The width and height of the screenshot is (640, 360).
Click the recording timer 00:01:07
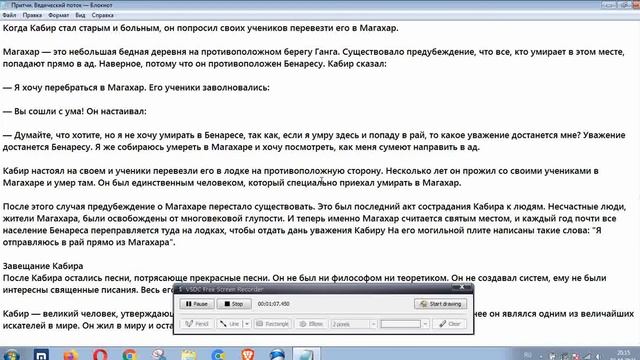tap(273, 304)
